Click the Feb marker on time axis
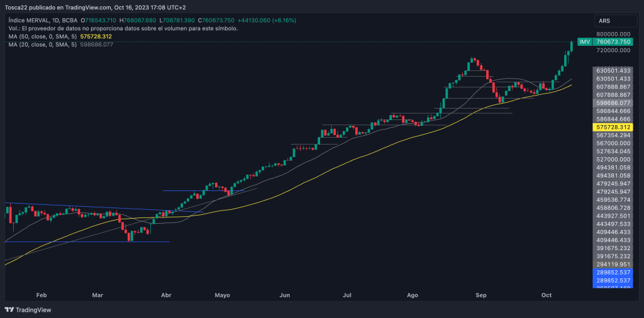Viewport: 644px width, 318px height. point(42,294)
